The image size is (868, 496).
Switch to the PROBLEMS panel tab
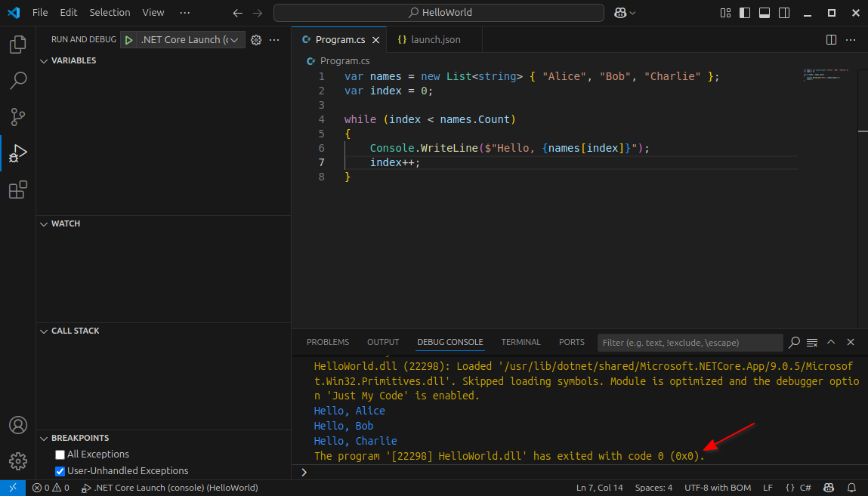click(328, 342)
